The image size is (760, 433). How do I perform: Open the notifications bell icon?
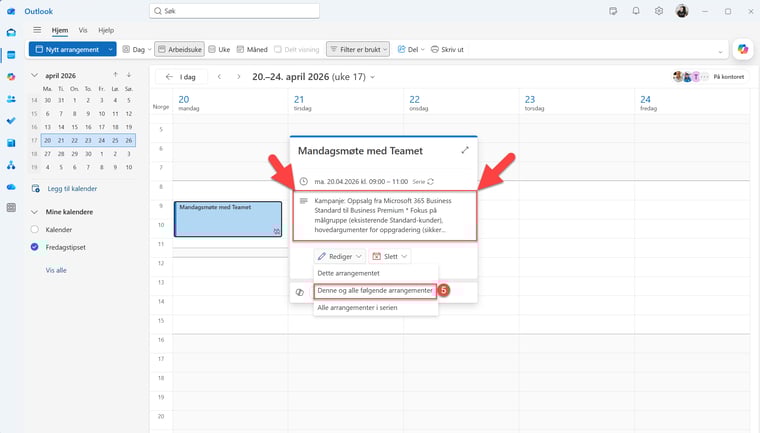pos(635,11)
